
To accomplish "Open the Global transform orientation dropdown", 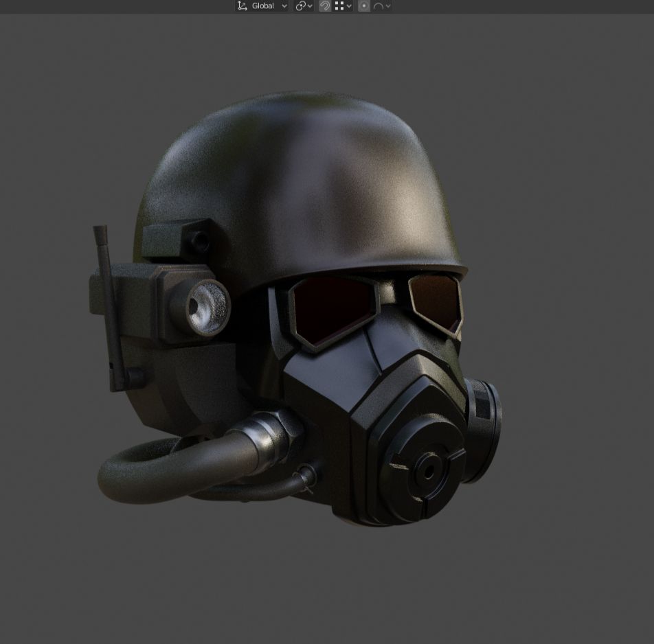I will point(262,5).
